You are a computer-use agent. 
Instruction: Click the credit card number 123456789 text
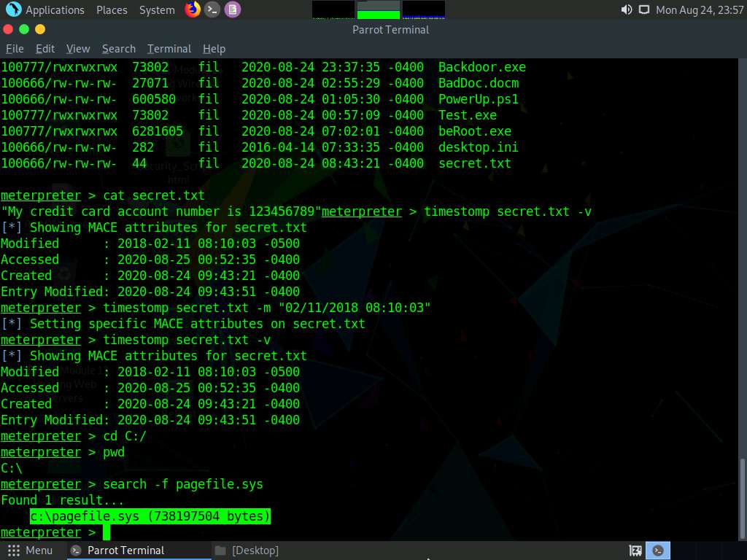[x=282, y=211]
